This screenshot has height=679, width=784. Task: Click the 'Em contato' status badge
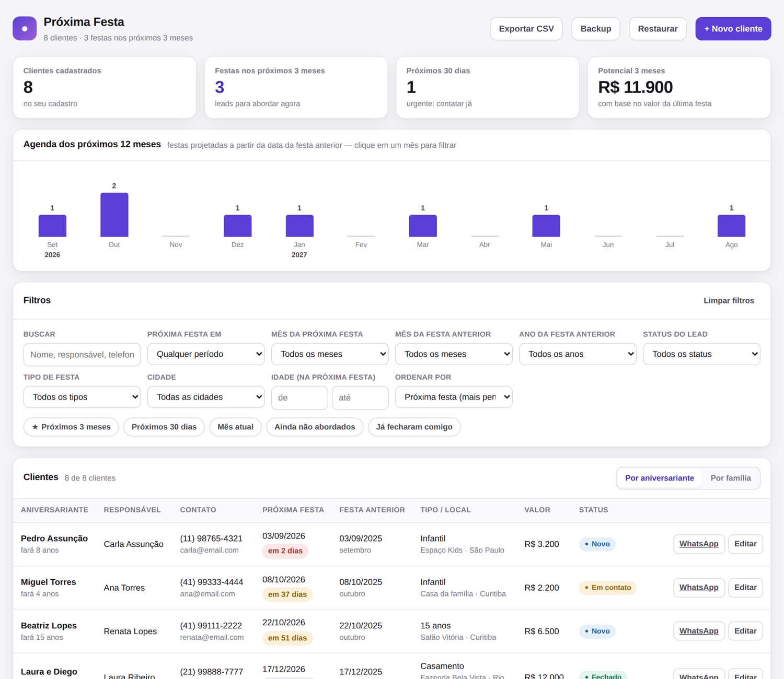click(x=608, y=588)
